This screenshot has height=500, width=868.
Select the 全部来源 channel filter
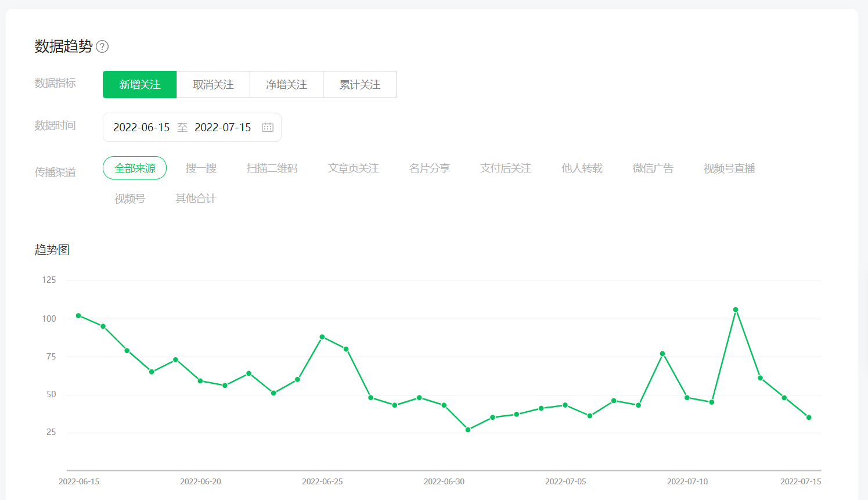point(135,168)
